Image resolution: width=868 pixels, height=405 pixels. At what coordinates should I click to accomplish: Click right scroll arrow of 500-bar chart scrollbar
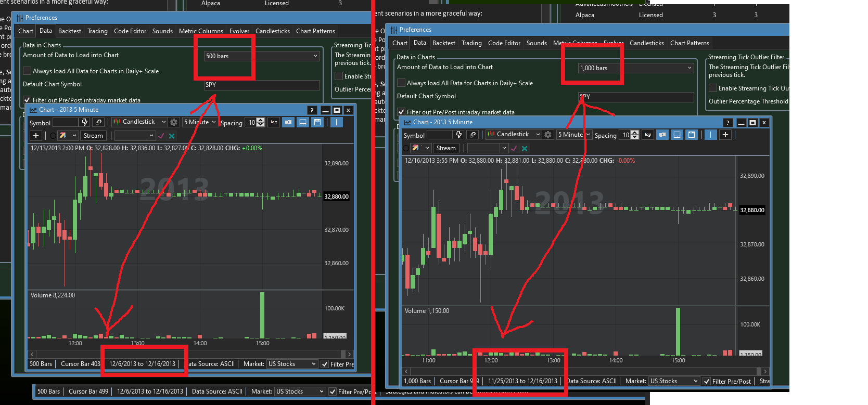pos(349,354)
